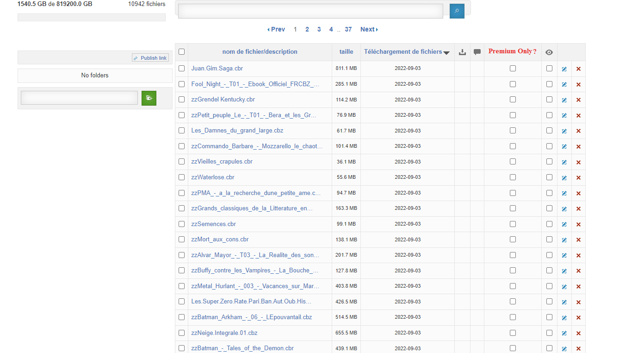Screen dimensions: 644x353
Task: Click the Prev page link
Action: [x=276, y=29]
